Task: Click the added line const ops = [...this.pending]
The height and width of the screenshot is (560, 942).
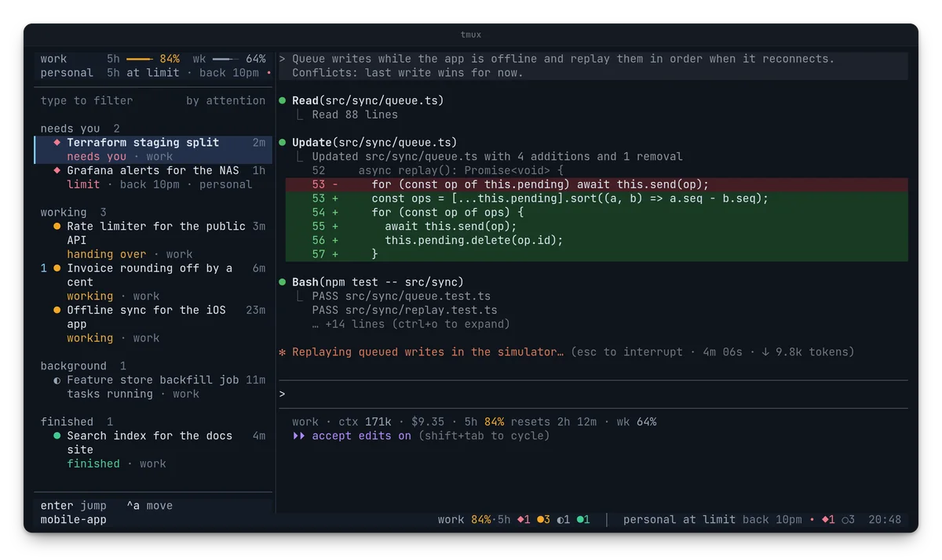Action: click(x=597, y=198)
